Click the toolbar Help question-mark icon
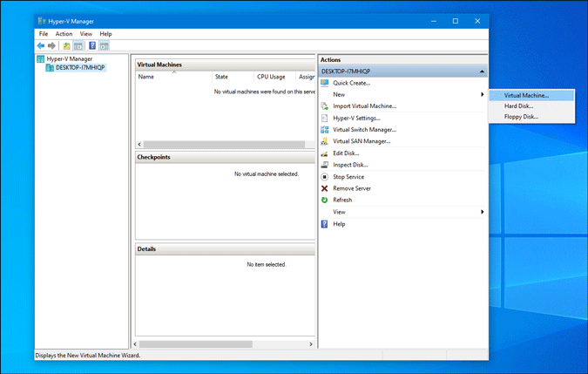This screenshot has width=588, height=374. [x=92, y=45]
